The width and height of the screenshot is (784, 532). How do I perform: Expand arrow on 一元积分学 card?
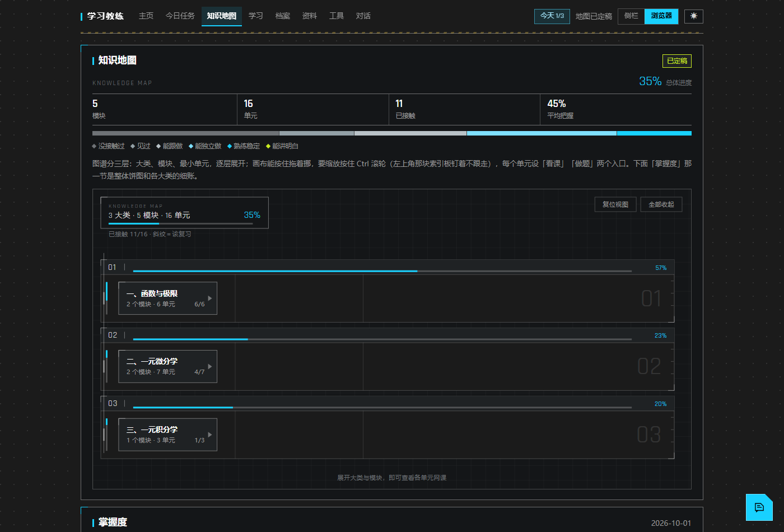pos(210,435)
